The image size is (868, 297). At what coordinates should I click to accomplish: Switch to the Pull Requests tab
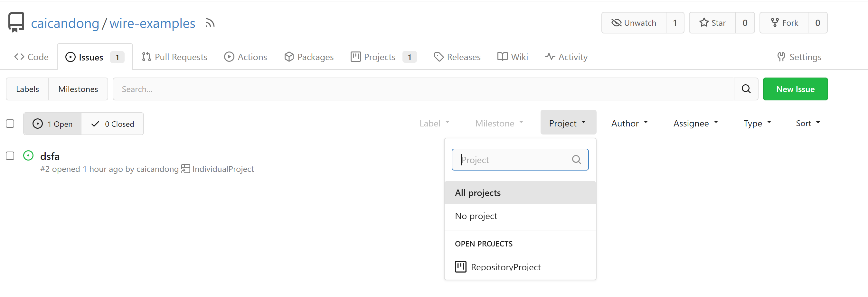pyautogui.click(x=174, y=57)
